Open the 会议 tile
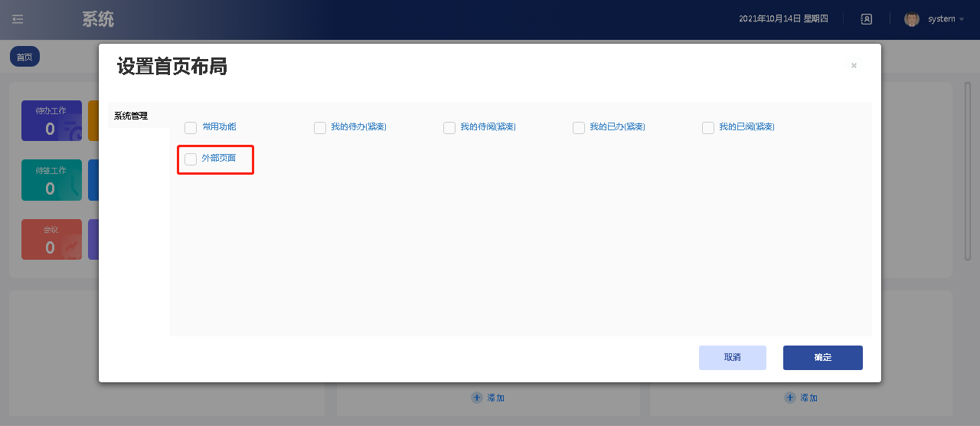The height and width of the screenshot is (426, 980). click(x=51, y=239)
